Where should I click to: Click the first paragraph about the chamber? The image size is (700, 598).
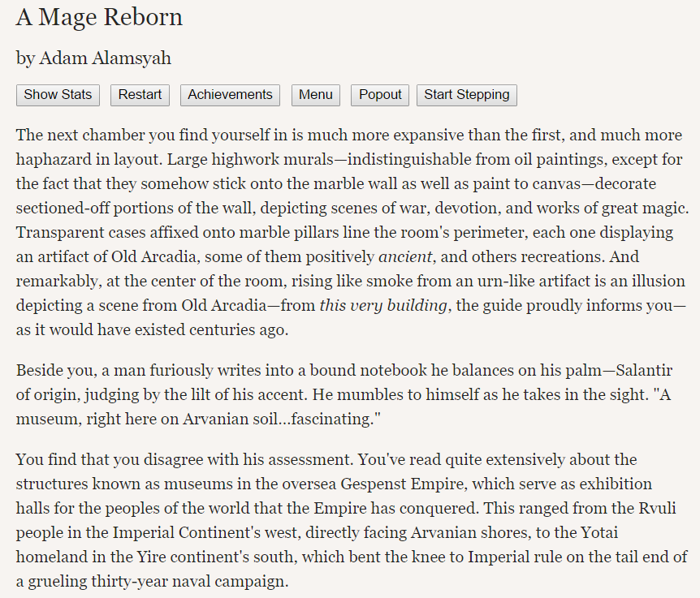(x=352, y=232)
